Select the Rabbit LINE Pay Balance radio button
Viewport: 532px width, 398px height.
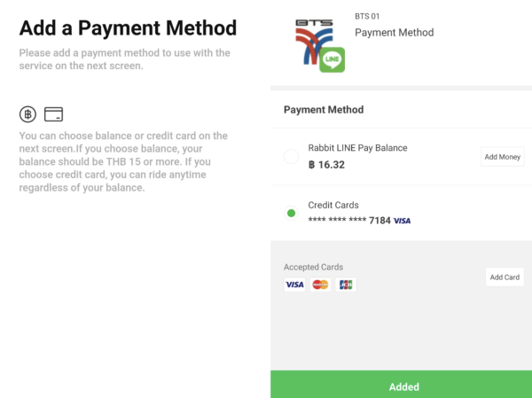(x=291, y=156)
